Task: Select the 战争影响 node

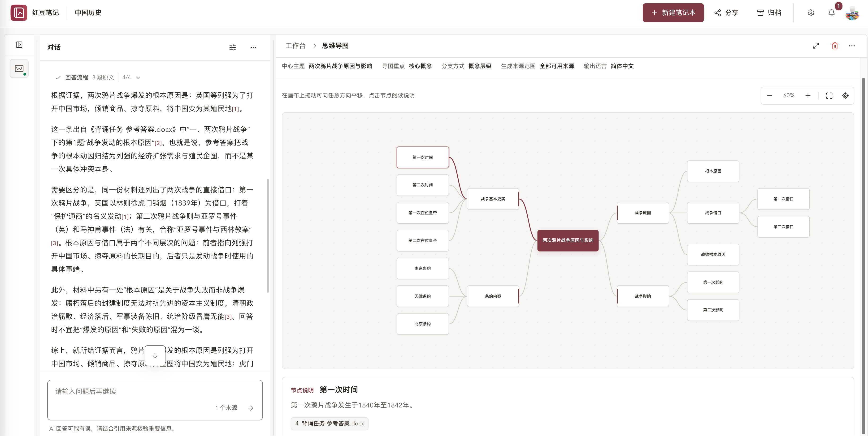Action: coord(643,296)
